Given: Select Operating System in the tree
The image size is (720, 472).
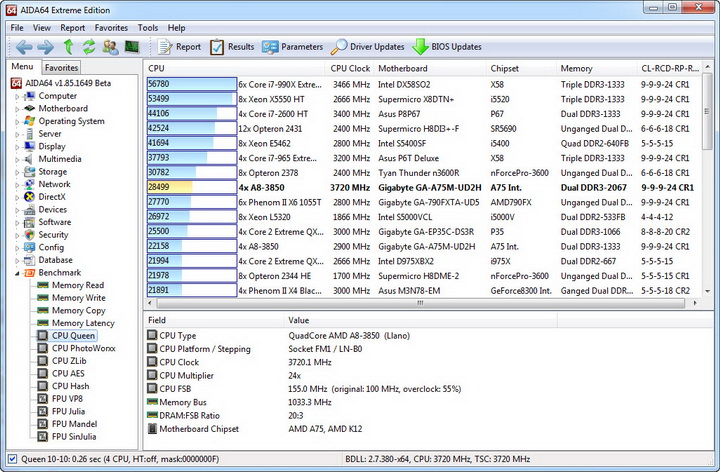Looking at the screenshot, I should click(x=71, y=121).
